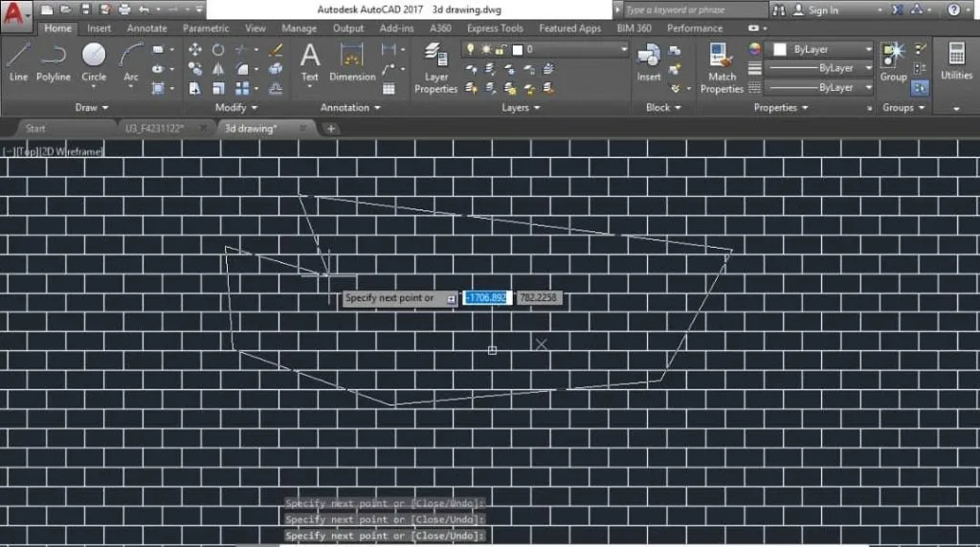Activate the Arc tool
The width and height of the screenshot is (980, 547).
tap(130, 62)
